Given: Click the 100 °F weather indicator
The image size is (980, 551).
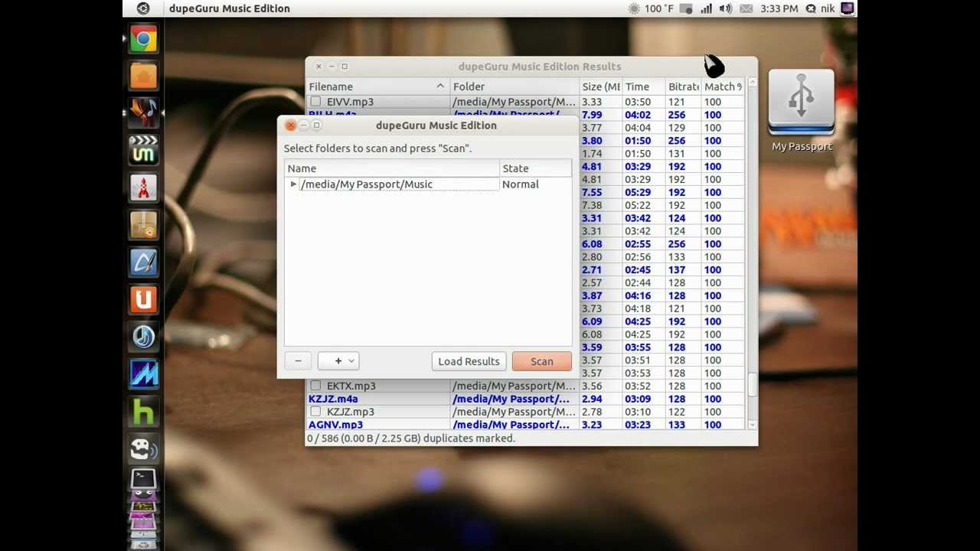Looking at the screenshot, I should tap(651, 8).
